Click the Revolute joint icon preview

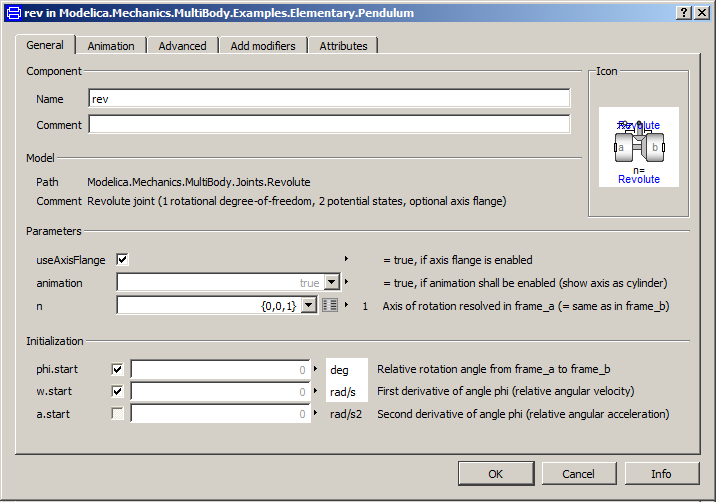(x=638, y=147)
